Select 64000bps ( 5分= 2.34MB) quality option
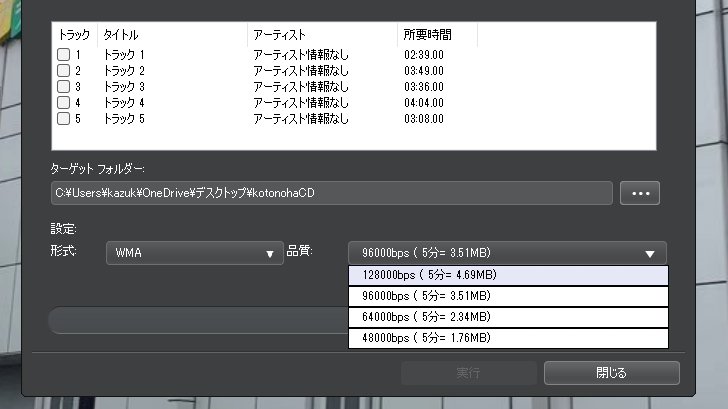The width and height of the screenshot is (728, 409). 508,317
